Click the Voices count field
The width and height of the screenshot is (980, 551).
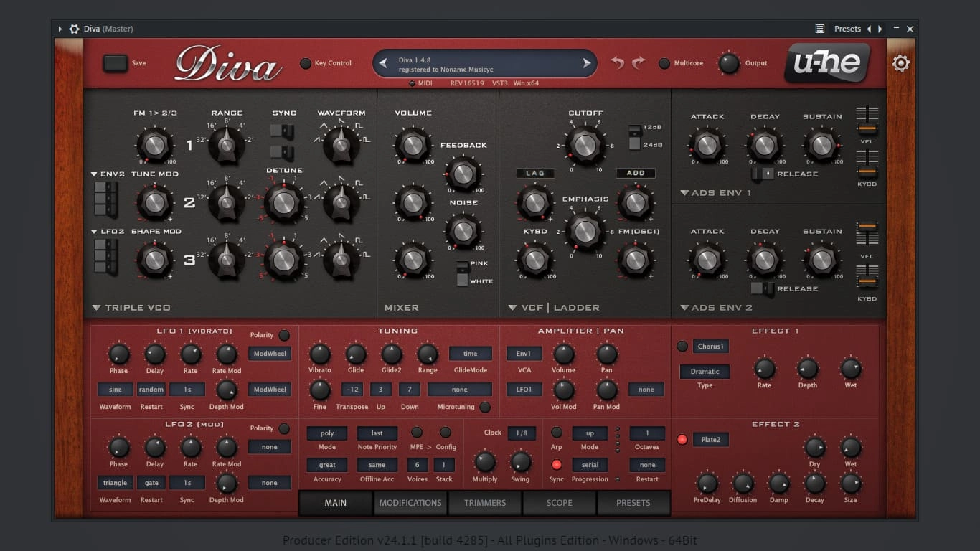coord(418,465)
